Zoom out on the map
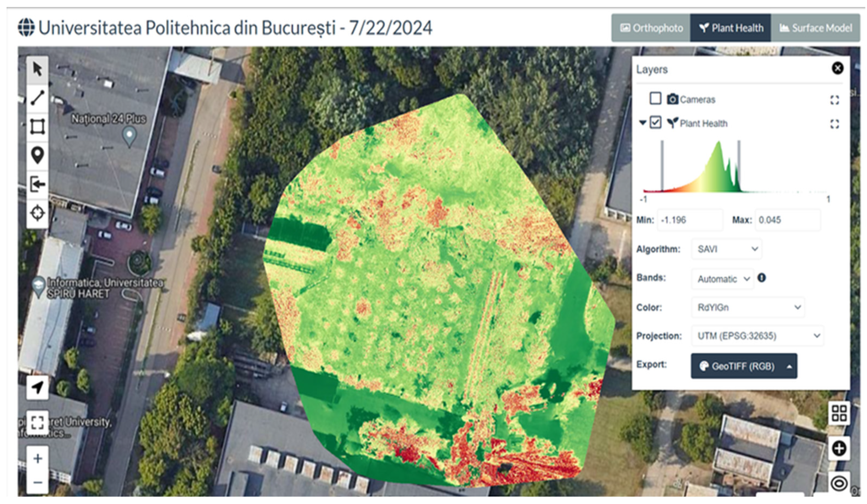867x504 pixels. (38, 482)
